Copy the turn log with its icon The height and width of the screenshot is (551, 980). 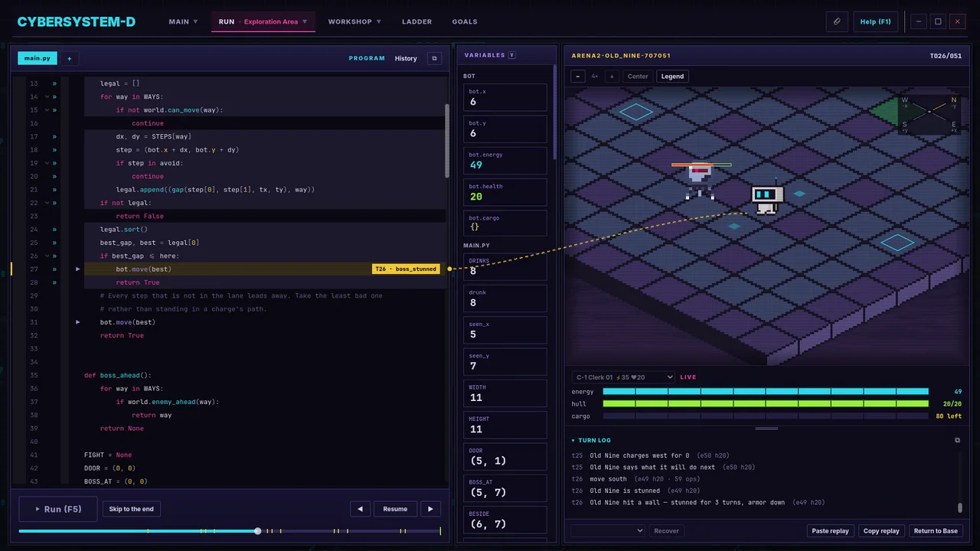coord(957,440)
